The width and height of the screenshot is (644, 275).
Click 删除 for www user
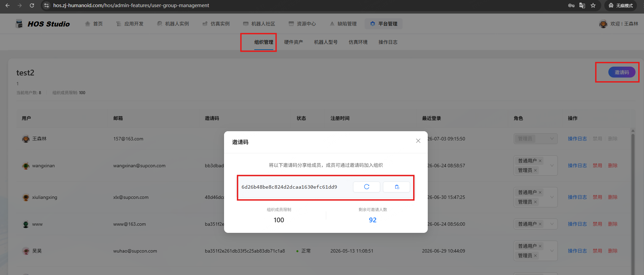[613, 224]
